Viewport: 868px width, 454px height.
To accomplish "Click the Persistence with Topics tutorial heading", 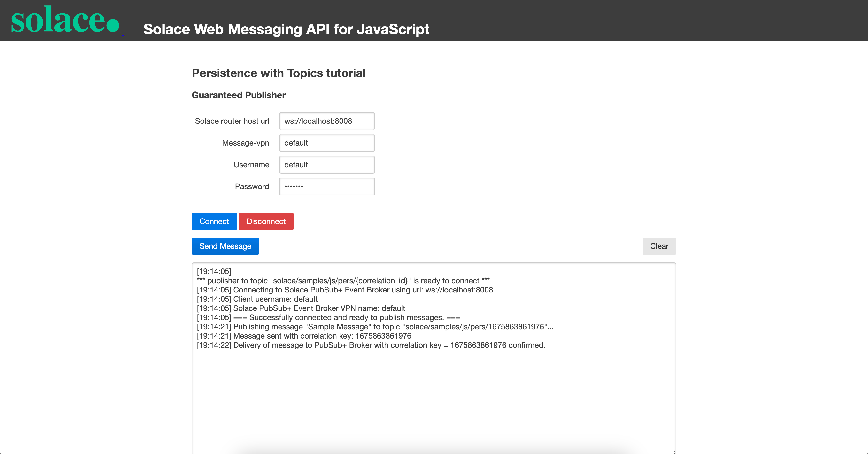I will [278, 73].
